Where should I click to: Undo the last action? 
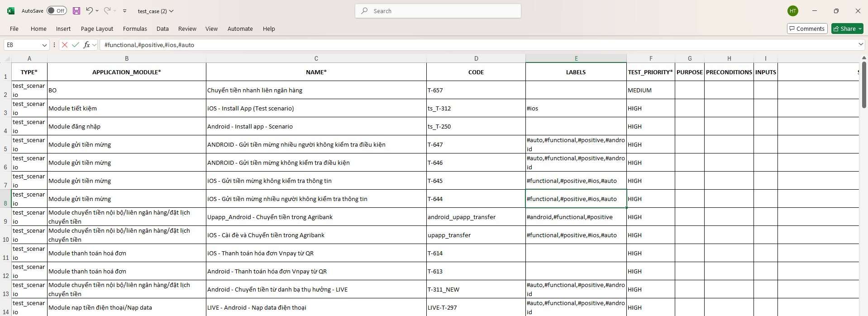point(89,11)
